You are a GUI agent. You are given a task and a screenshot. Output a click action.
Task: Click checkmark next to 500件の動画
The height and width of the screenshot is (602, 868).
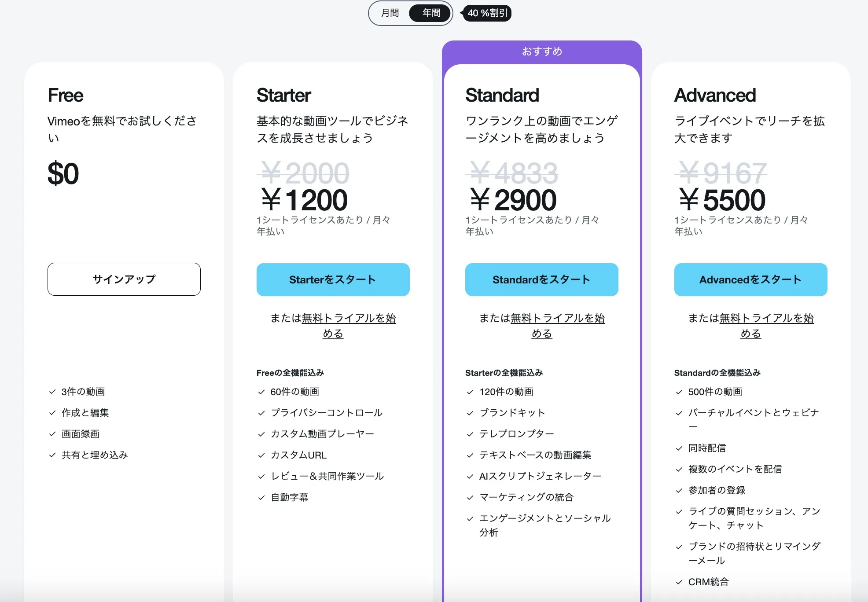[x=679, y=392]
